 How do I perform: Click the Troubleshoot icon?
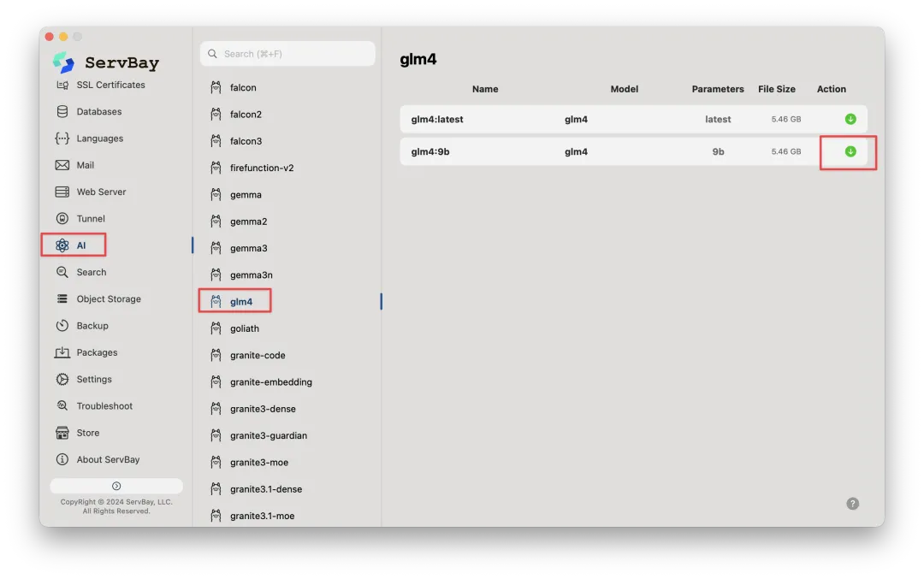[x=62, y=406]
